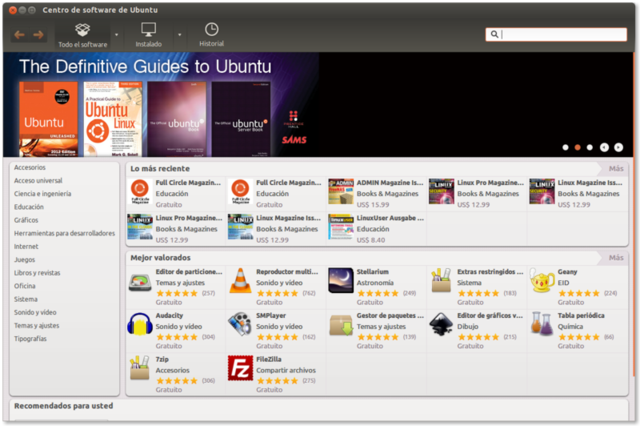This screenshot has height=426, width=640.
Task: Open the Stellarium icon
Action: [x=341, y=280]
